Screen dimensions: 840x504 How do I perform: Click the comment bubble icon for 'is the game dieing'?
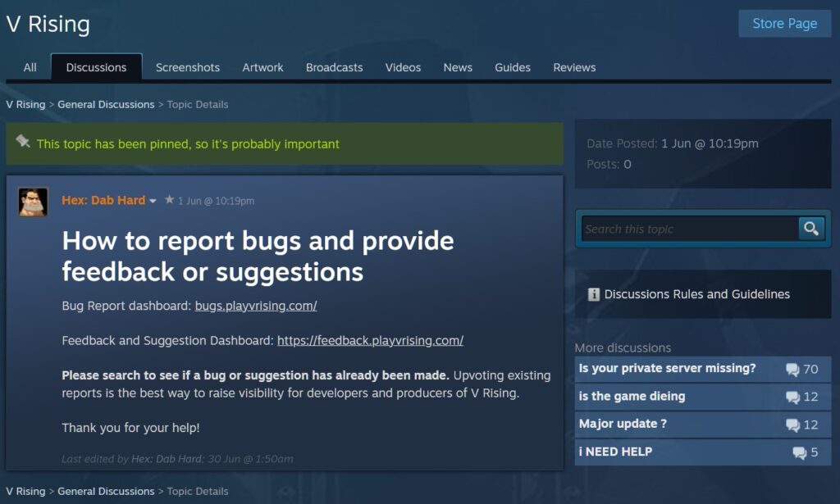[x=792, y=397]
